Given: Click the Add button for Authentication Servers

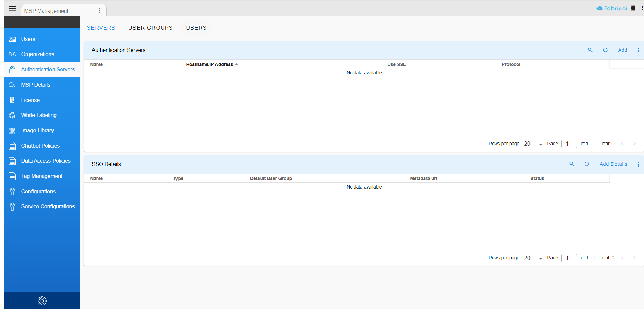Looking at the screenshot, I should (623, 50).
